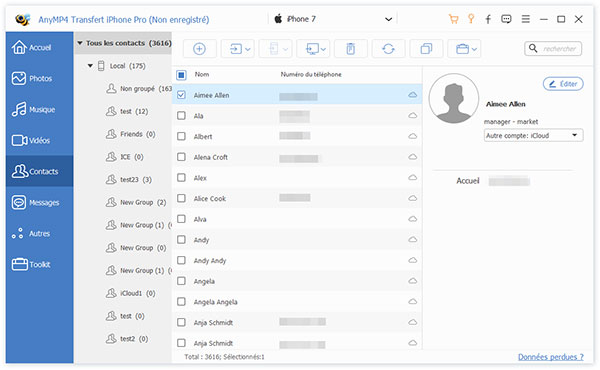Screen dimensions: 600x370
Task: Check the Alice Cook checkbox
Action: (181, 198)
